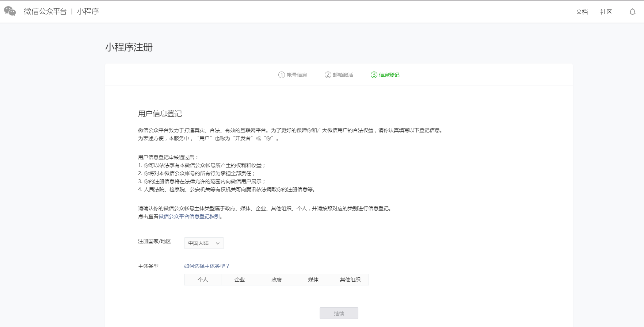The height and width of the screenshot is (327, 644).
Task: Click the 用户信息登记审核通过后： text
Action: tap(168, 157)
